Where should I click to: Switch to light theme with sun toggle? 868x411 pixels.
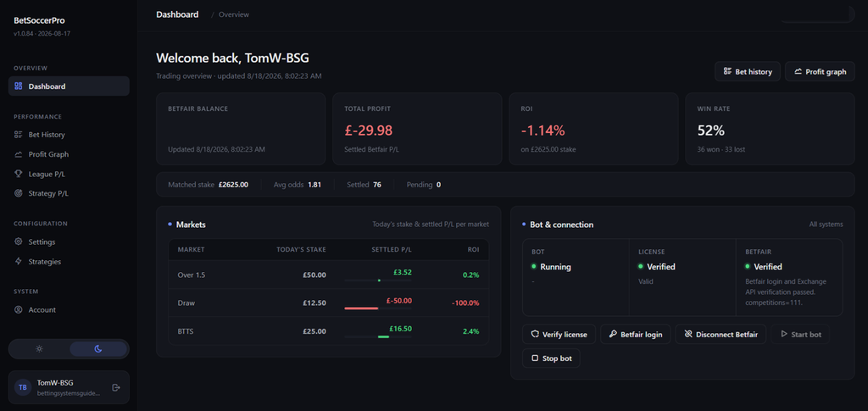tap(39, 349)
